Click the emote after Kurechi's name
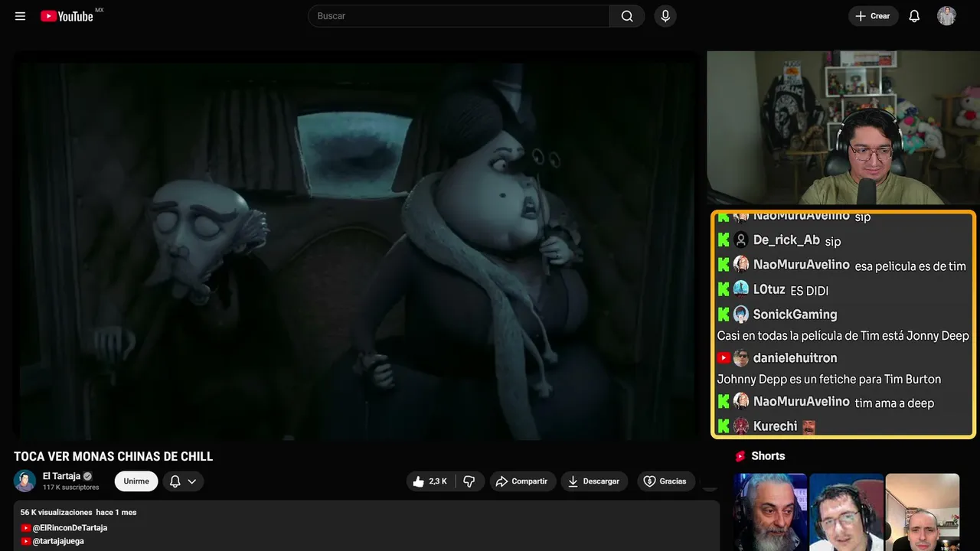This screenshot has width=980, height=551. click(808, 426)
